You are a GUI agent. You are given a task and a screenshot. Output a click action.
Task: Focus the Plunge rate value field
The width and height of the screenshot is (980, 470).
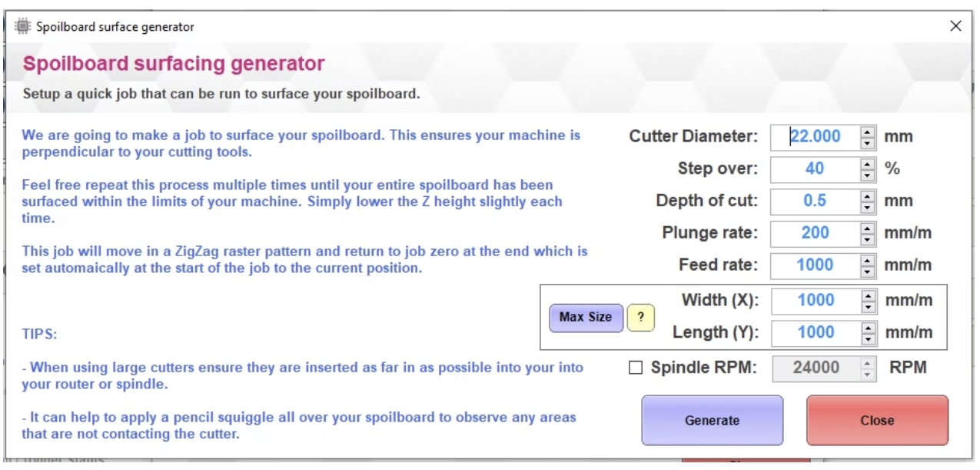(816, 233)
